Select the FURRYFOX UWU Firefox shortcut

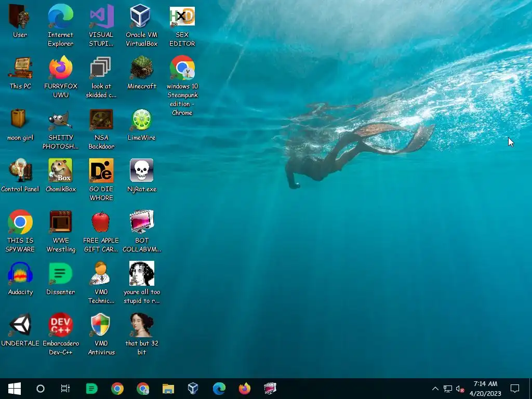tap(61, 77)
